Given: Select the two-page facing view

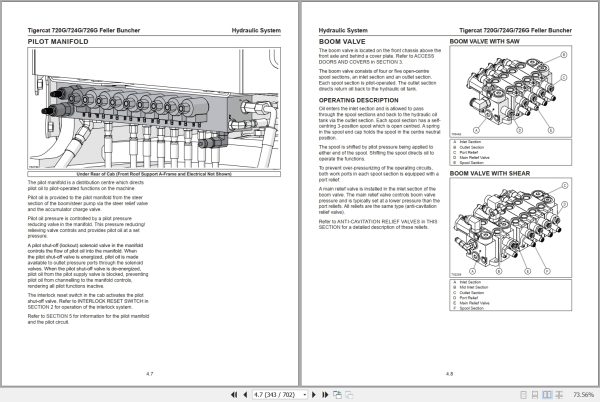Looking at the screenshot, I should point(548,395).
